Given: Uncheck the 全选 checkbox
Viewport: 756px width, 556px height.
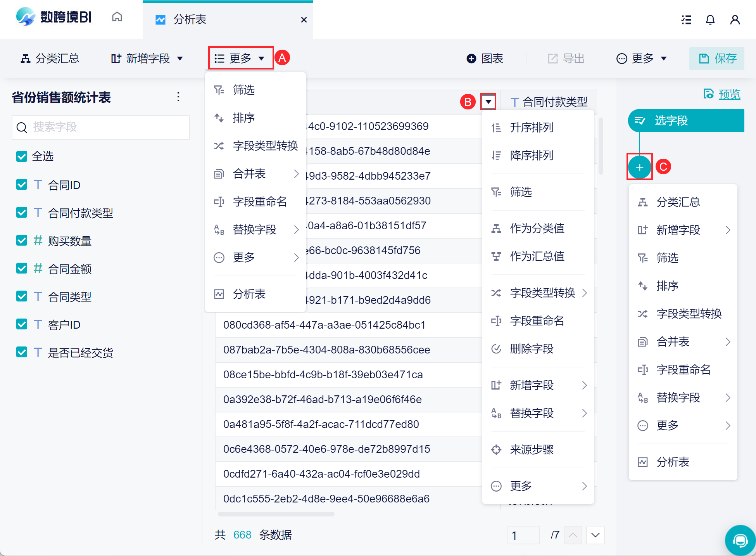Looking at the screenshot, I should [x=22, y=156].
